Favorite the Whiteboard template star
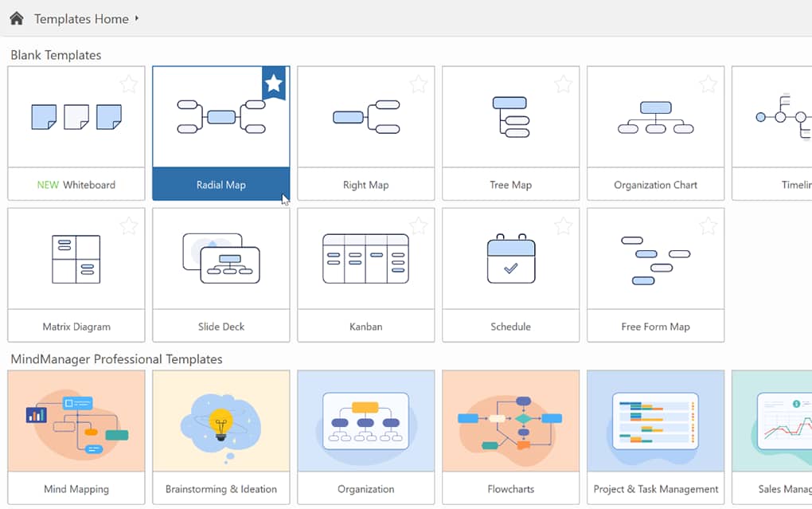The width and height of the screenshot is (812, 509). (128, 84)
